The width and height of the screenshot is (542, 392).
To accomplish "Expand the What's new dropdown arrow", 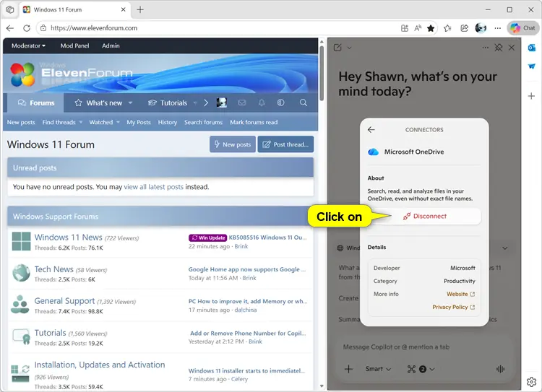I will click(130, 103).
